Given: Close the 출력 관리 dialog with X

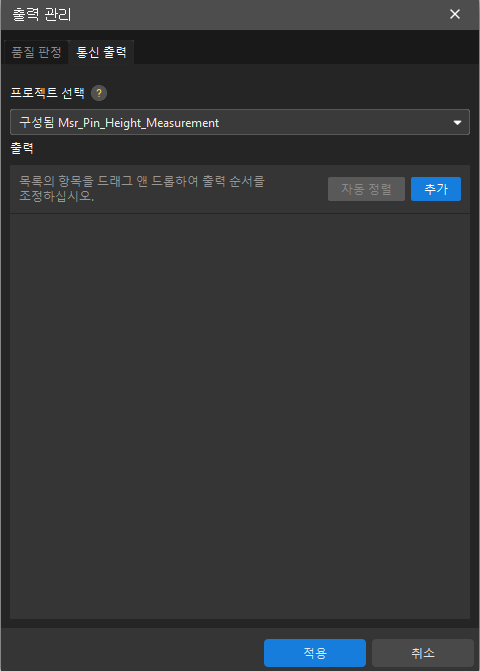Looking at the screenshot, I should [455, 14].
